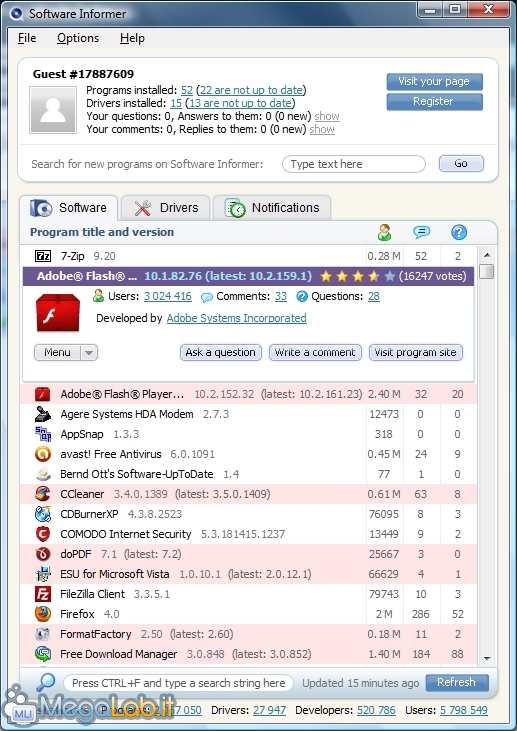The height and width of the screenshot is (731, 517).
Task: Click the AppSnap program icon
Action: tap(43, 434)
